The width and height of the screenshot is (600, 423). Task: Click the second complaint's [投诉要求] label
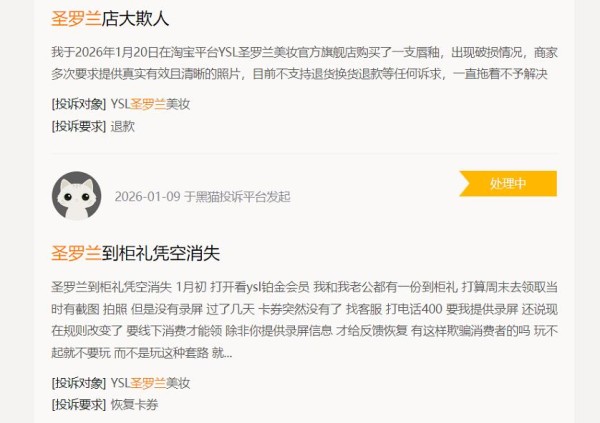pos(79,405)
